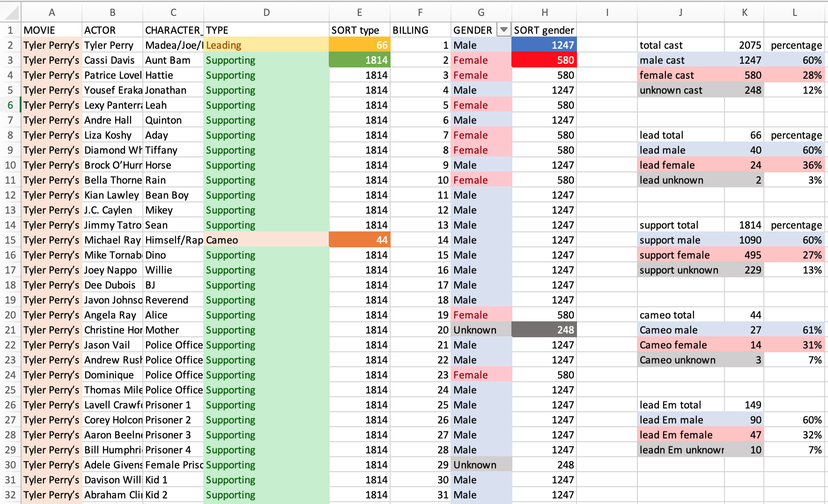Select the 'lead female' summary cell
828x504 pixels.
pos(680,165)
